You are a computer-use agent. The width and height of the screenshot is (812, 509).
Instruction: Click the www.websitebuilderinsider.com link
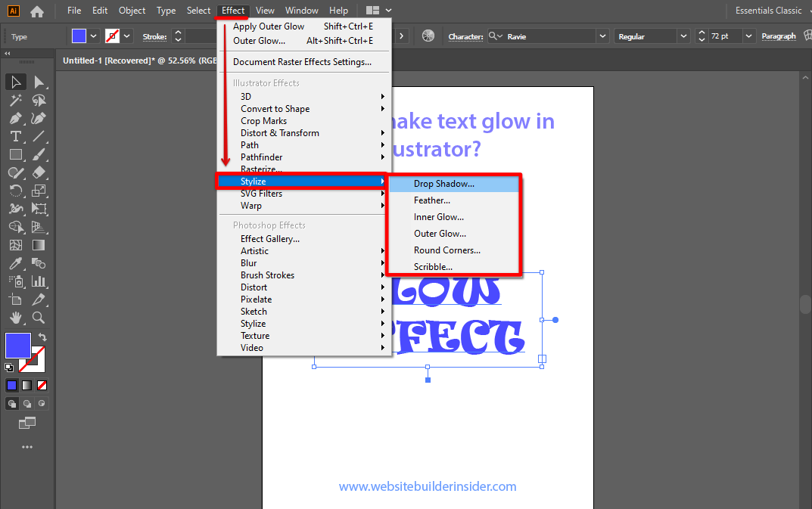(428, 487)
